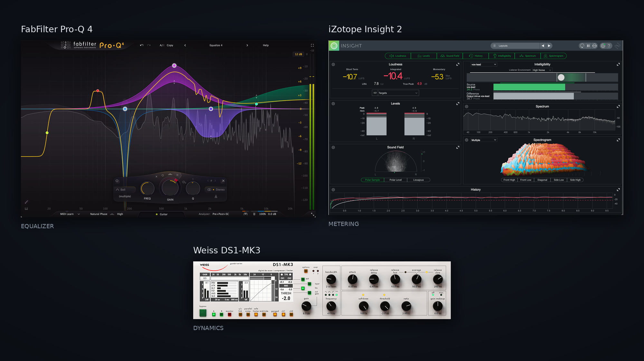644x361 pixels.
Task: Open the Pre+Post+SC analyzer settings
Action: coord(221,214)
